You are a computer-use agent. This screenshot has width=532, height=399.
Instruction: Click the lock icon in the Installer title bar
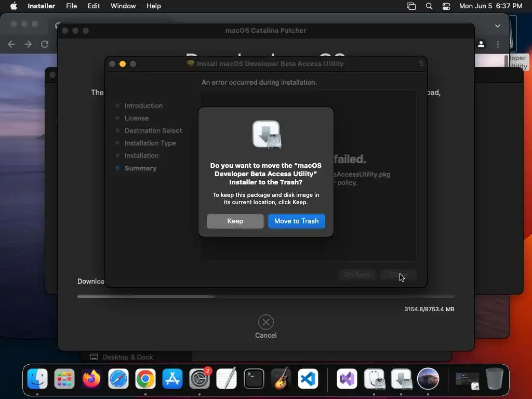(420, 63)
